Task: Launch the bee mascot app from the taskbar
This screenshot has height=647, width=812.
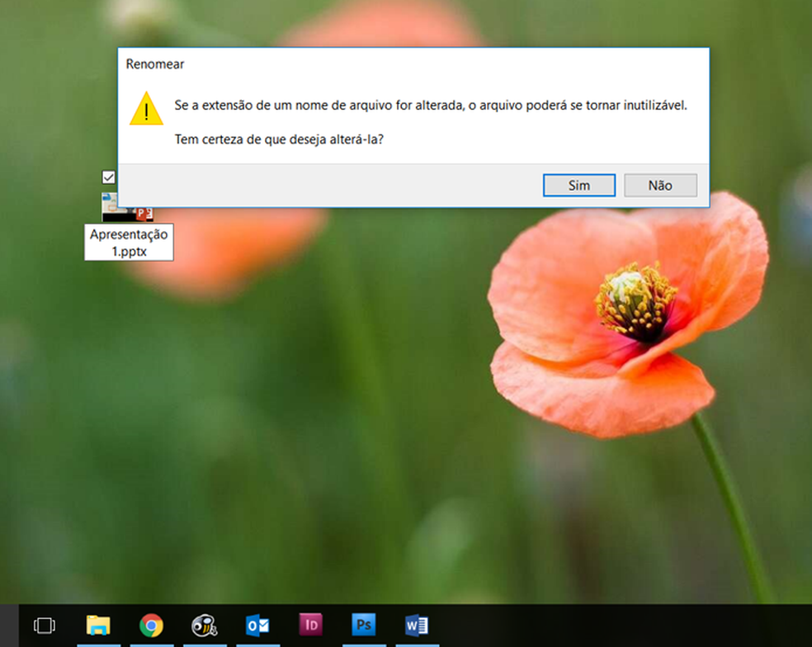Action: pyautogui.click(x=205, y=625)
